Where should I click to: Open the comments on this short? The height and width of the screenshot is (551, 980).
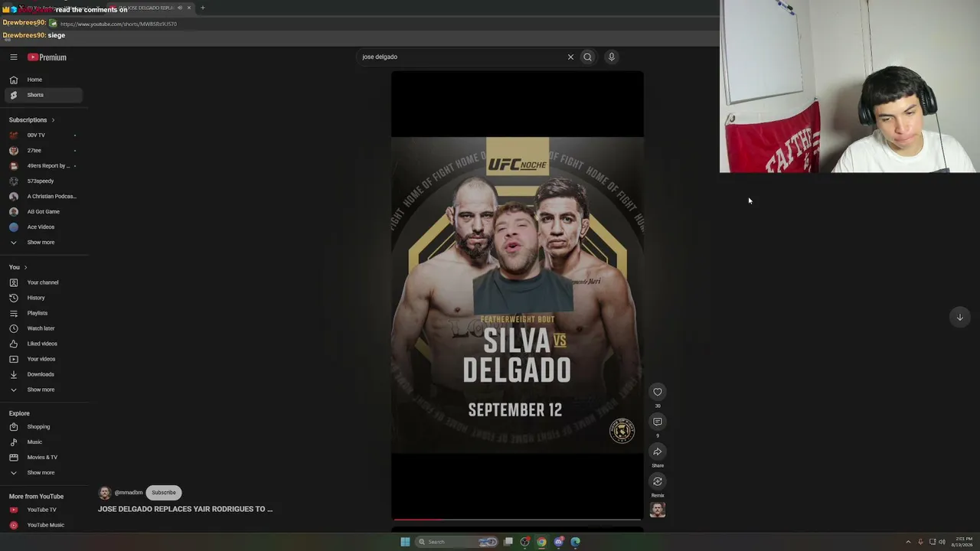point(658,422)
